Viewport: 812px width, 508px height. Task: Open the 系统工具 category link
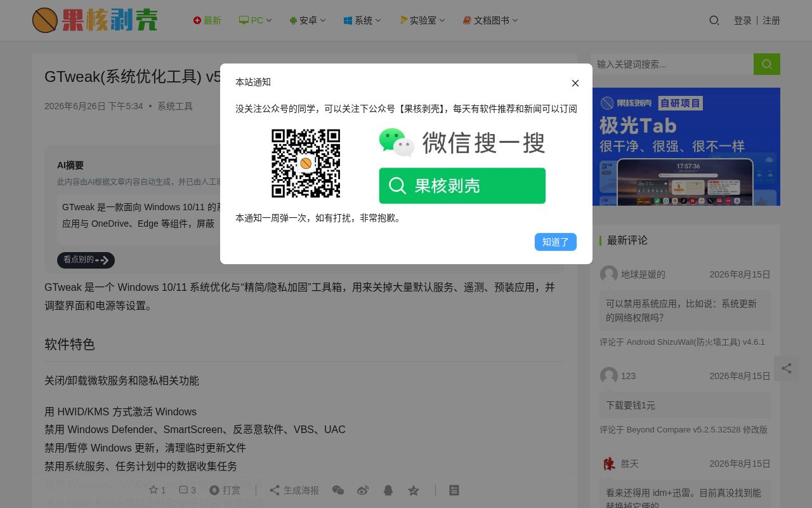pos(175,106)
